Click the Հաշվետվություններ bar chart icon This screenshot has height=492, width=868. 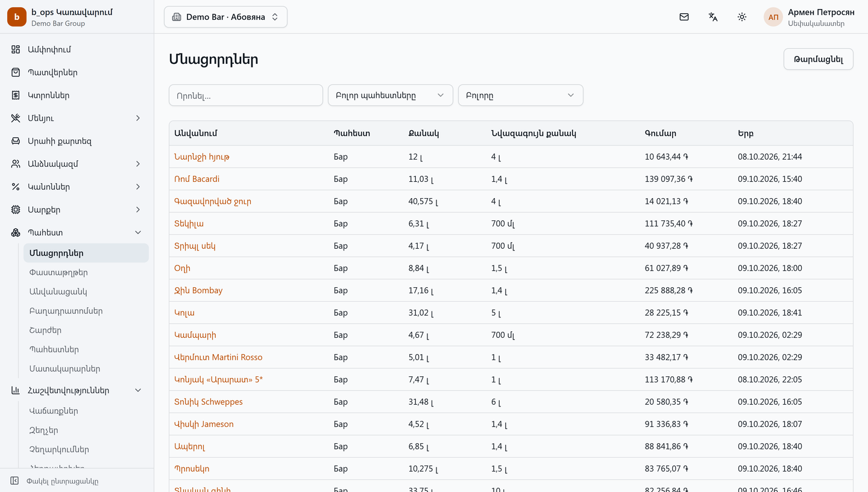point(16,390)
